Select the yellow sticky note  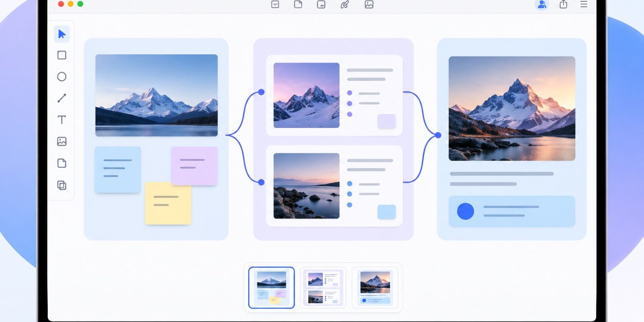[x=168, y=203]
